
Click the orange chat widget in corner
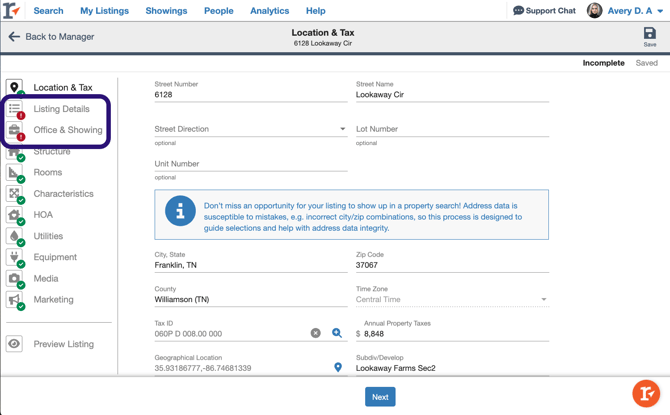(x=646, y=393)
